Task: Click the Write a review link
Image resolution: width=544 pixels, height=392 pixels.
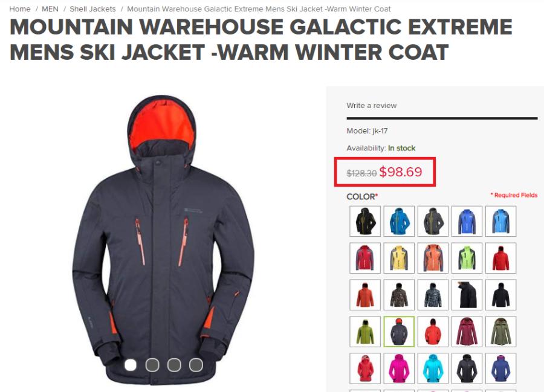Action: point(372,105)
